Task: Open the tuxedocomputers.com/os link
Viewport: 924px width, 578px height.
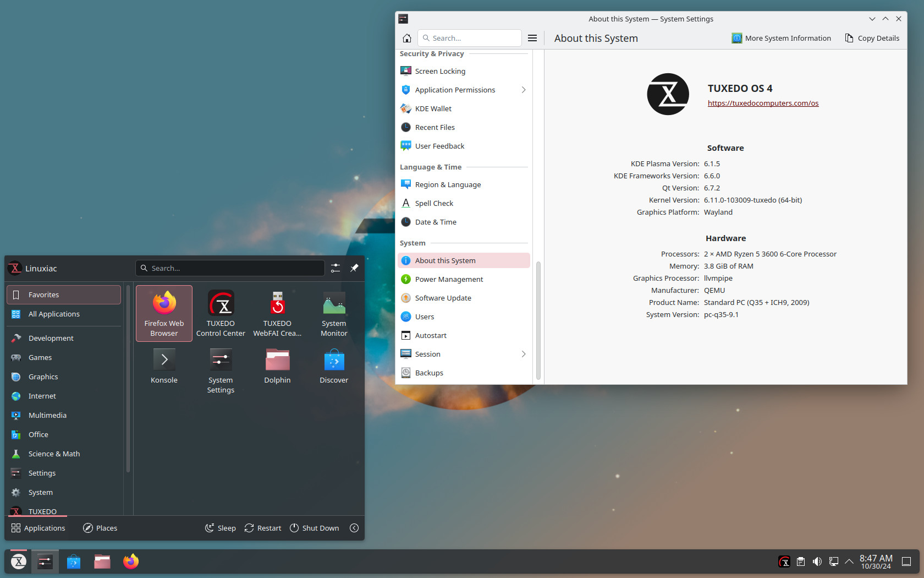Action: click(763, 103)
